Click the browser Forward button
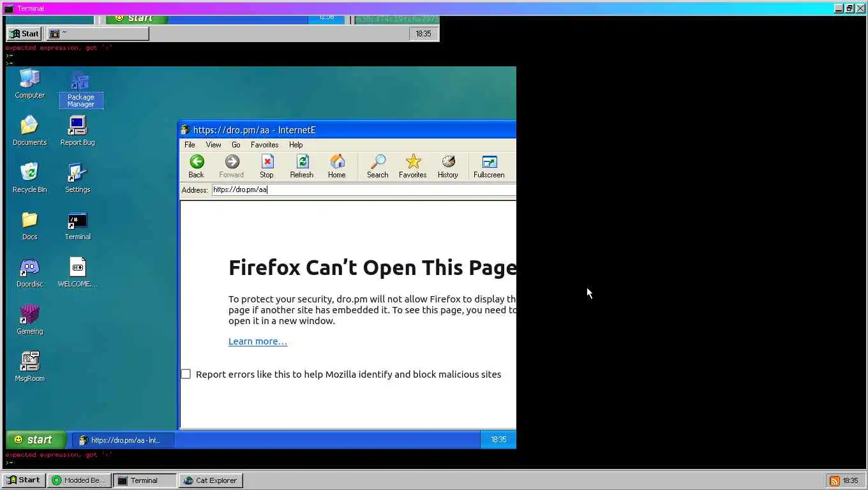 point(232,167)
